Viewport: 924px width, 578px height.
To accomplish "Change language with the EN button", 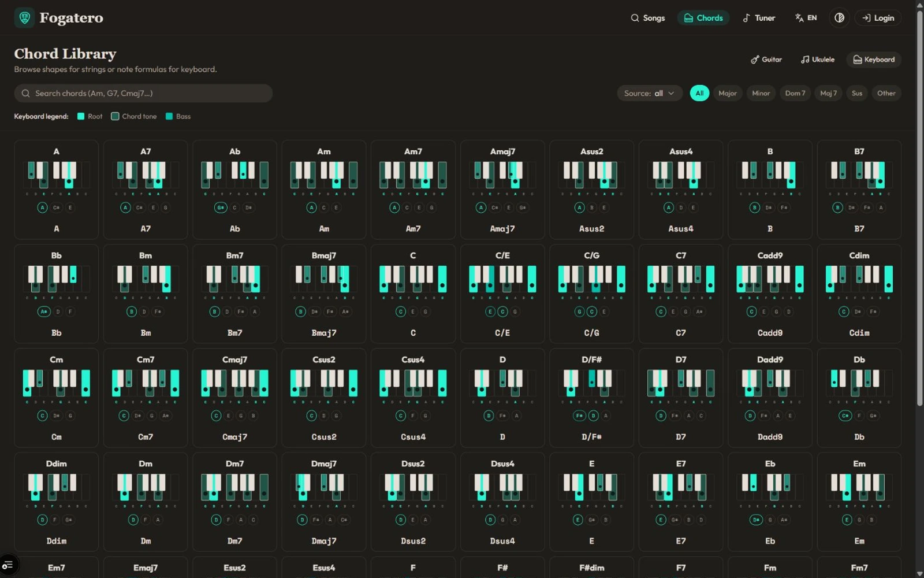I will click(806, 18).
